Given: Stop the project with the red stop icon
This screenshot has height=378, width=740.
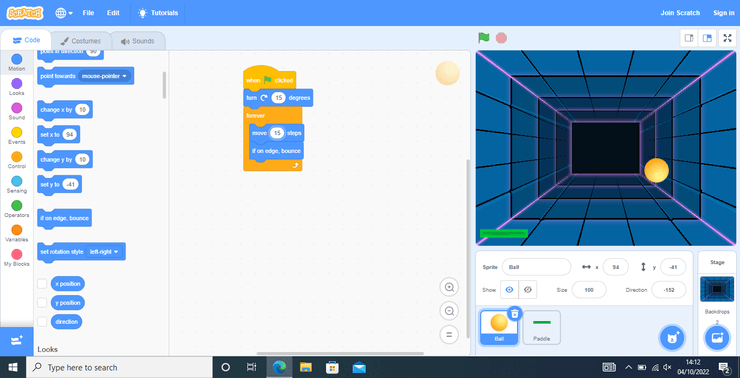Looking at the screenshot, I should click(x=501, y=38).
